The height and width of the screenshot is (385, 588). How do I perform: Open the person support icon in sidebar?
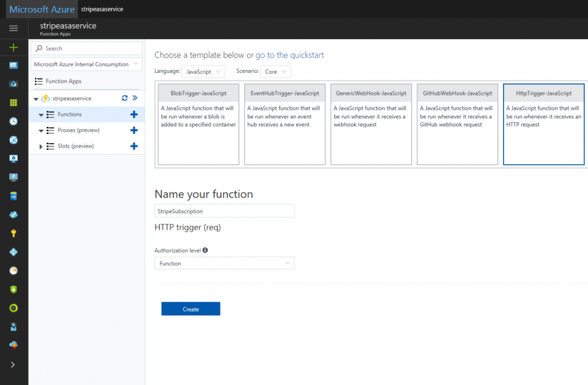coord(14,327)
